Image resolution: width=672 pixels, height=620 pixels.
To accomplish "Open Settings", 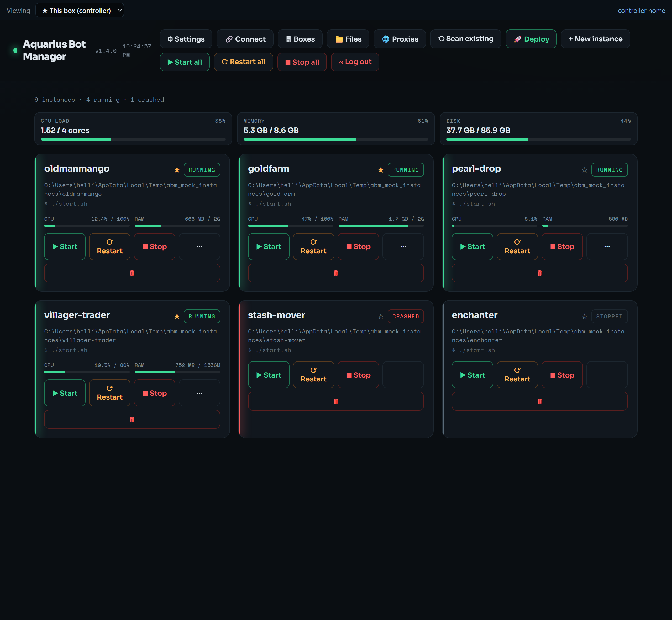I will [186, 39].
